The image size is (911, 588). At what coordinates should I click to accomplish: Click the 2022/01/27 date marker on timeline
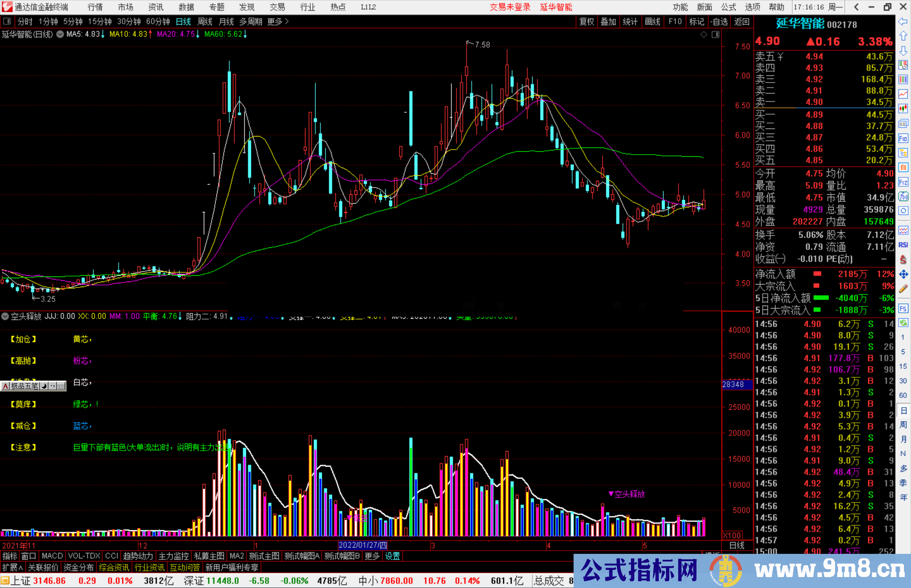pos(363,545)
